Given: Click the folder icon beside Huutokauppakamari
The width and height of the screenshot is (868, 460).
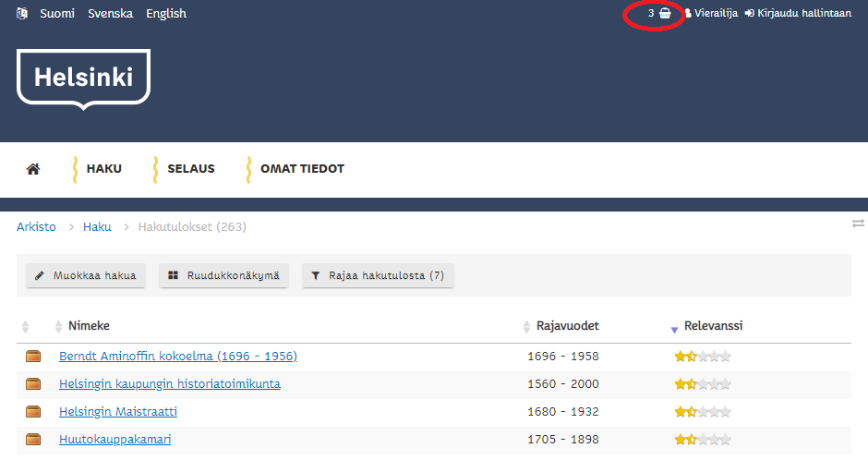Looking at the screenshot, I should pos(34,440).
